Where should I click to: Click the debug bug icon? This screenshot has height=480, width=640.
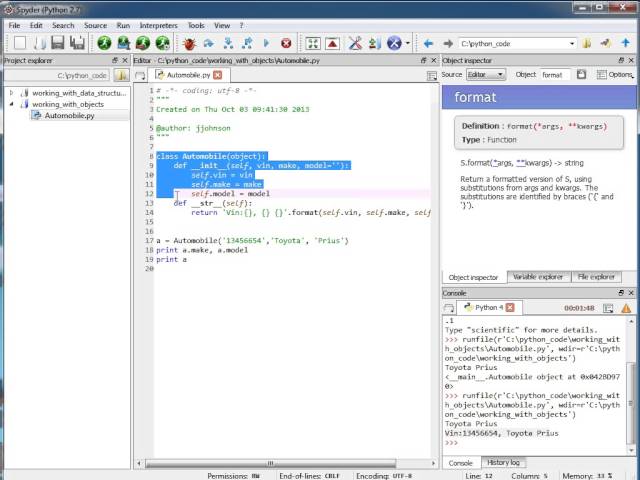click(x=189, y=43)
